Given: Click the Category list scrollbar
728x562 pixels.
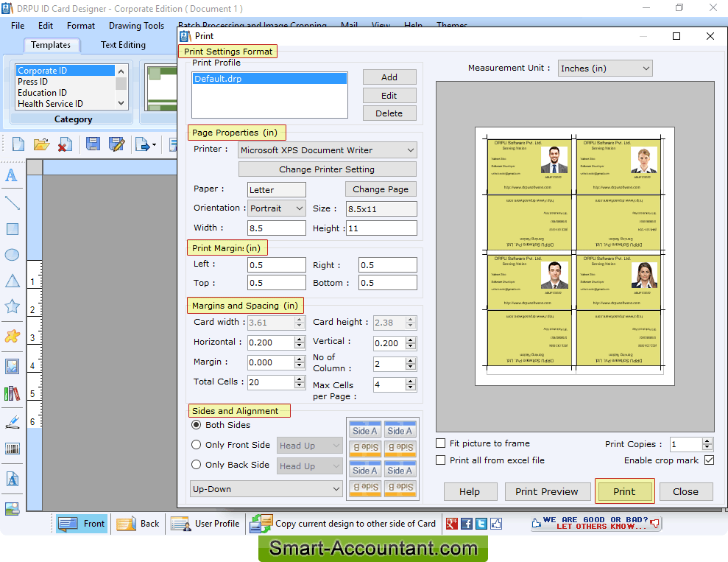Looking at the screenshot, I should (121, 87).
